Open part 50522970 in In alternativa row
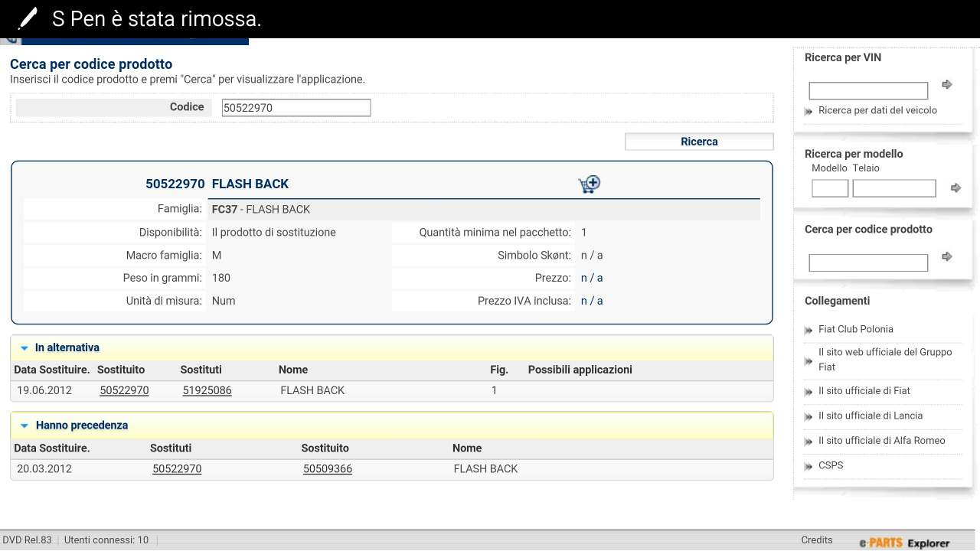Image resolution: width=980 pixels, height=551 pixels. point(124,390)
